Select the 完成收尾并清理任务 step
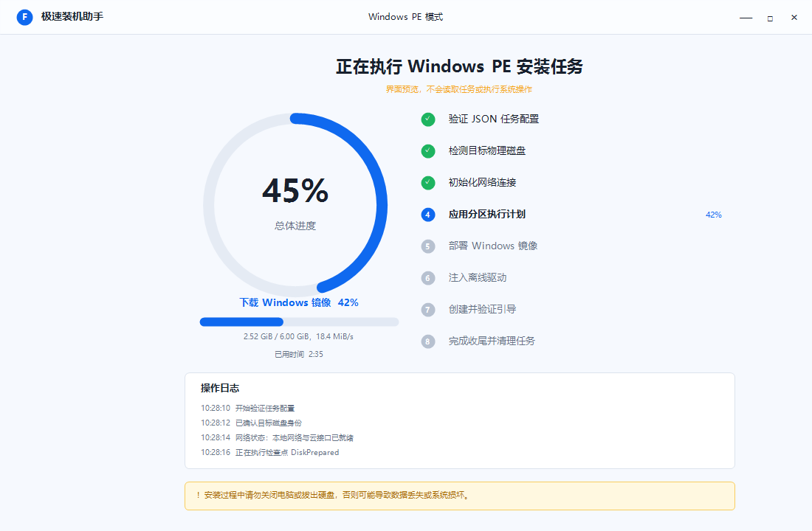 tap(492, 341)
